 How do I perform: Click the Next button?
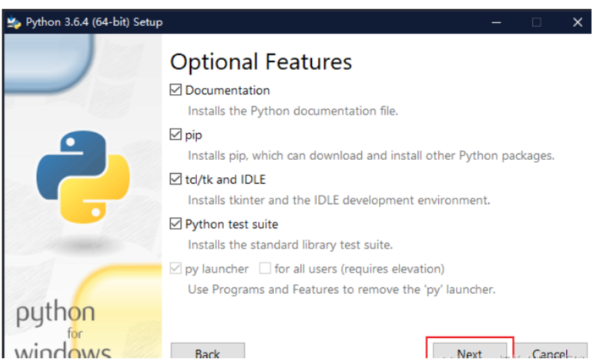pyautogui.click(x=470, y=351)
